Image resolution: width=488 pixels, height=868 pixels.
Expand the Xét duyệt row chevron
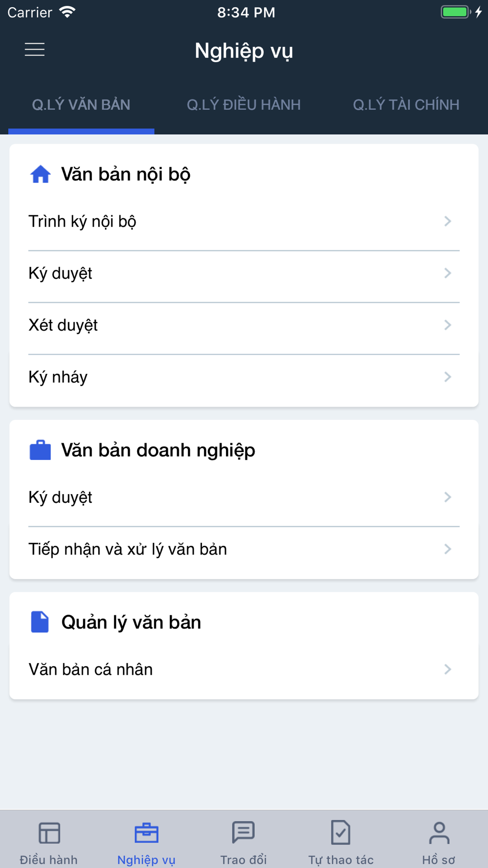pos(447,325)
